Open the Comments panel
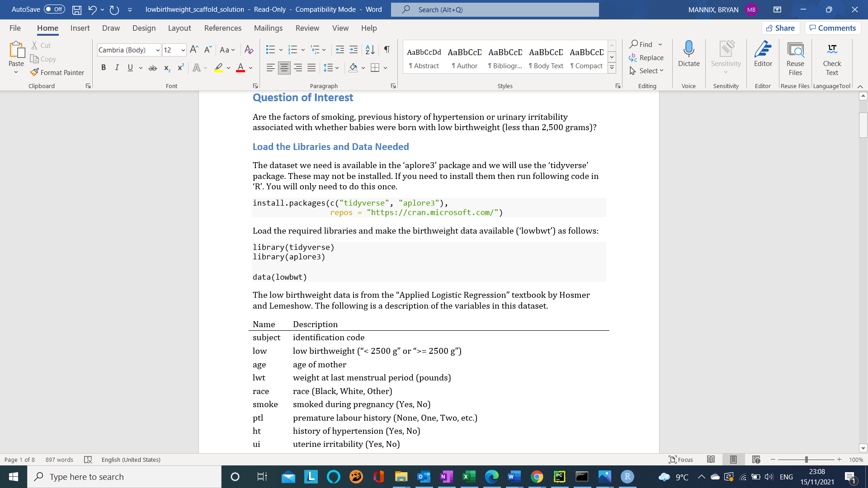This screenshot has width=868, height=488. [x=832, y=28]
